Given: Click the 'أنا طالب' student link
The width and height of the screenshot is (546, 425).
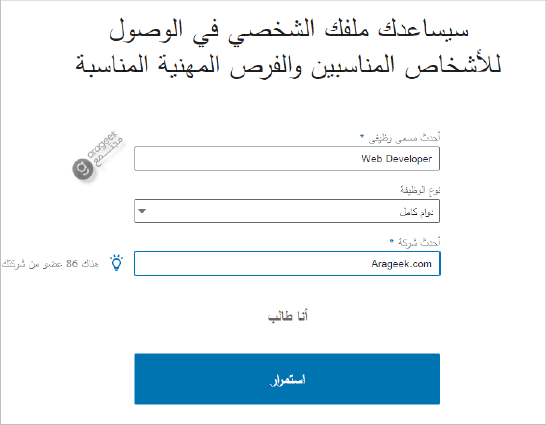Looking at the screenshot, I should coord(288,316).
